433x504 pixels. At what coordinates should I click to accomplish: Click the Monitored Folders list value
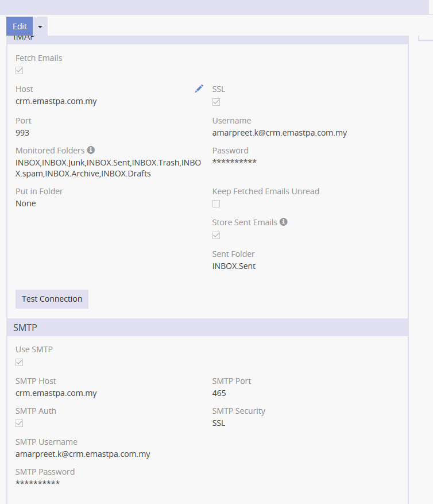[x=108, y=168]
